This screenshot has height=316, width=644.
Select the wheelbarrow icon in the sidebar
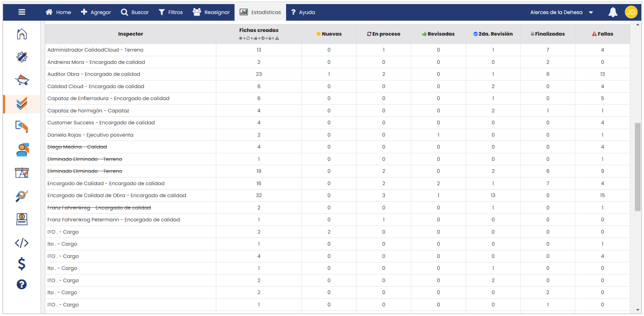coord(22,80)
